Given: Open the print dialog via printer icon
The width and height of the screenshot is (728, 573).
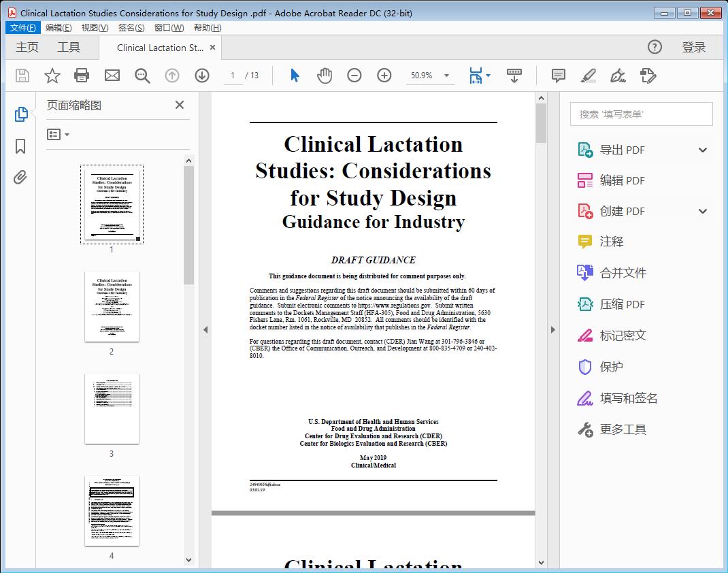Looking at the screenshot, I should tap(82, 76).
